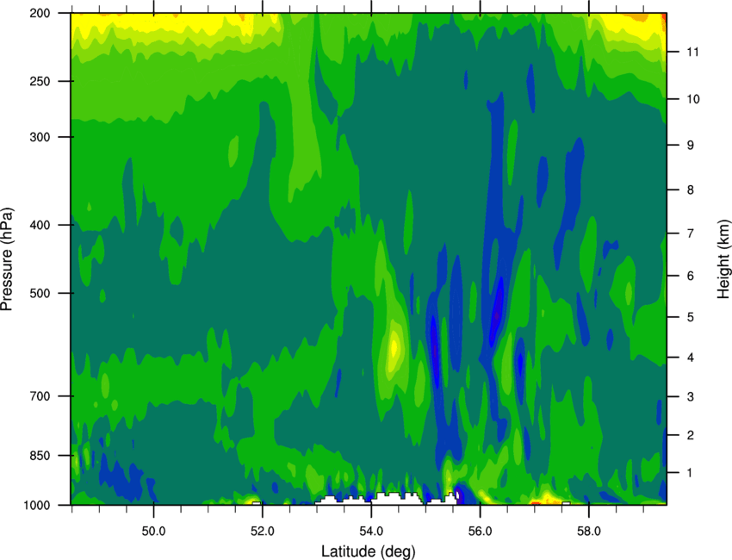Click the 4 km height label
This screenshot has height=560, width=732.
(691, 358)
